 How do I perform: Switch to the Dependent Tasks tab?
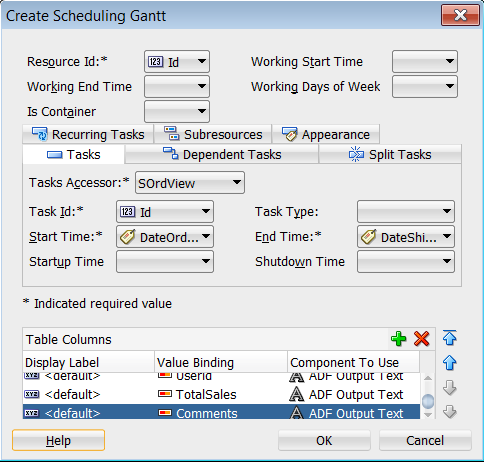click(x=222, y=154)
